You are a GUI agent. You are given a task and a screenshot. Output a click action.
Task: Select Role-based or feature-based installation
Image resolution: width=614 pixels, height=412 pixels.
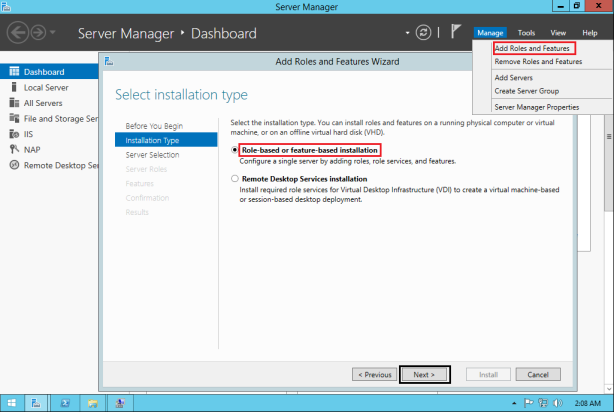(235, 150)
